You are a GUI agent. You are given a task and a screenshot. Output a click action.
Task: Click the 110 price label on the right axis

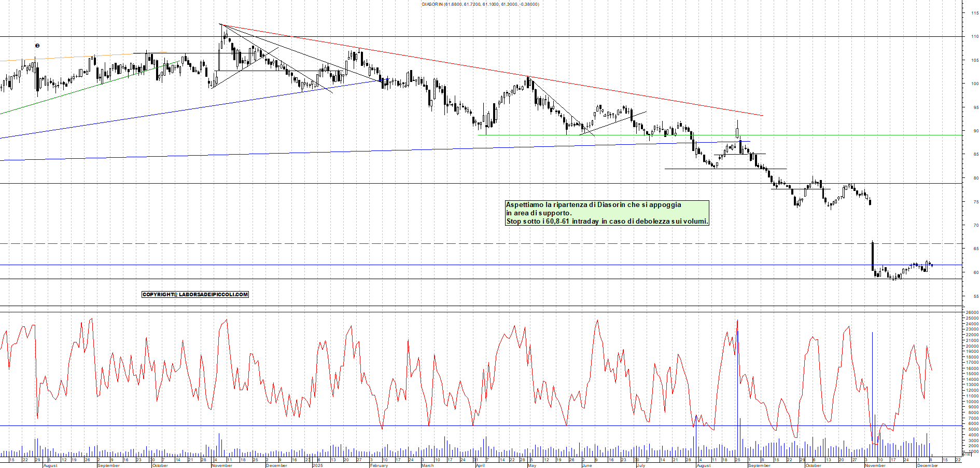[x=974, y=37]
